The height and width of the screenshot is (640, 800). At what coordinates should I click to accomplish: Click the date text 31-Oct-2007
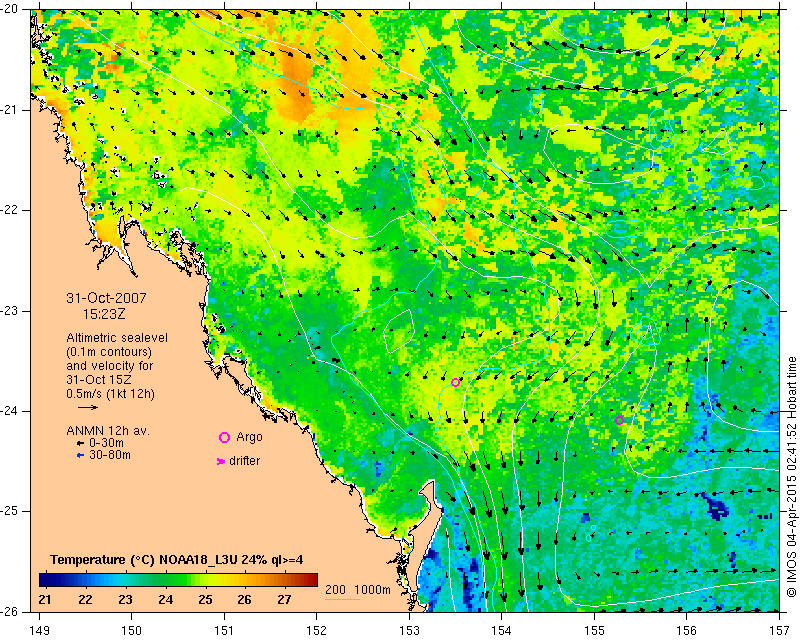[107, 298]
